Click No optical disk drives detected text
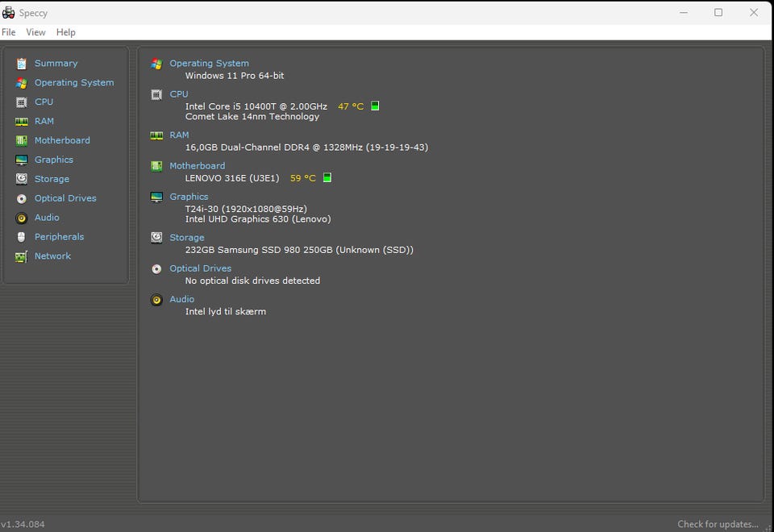This screenshot has height=532, width=774. click(252, 281)
